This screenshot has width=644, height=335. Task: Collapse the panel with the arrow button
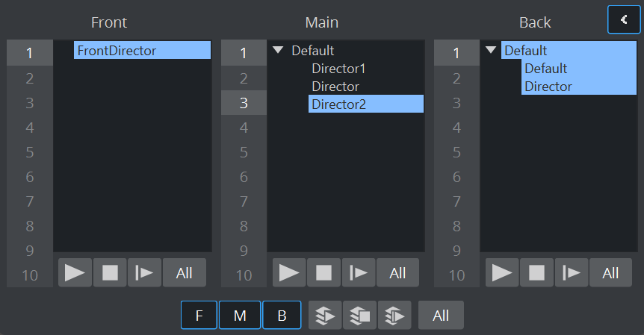pos(624,19)
